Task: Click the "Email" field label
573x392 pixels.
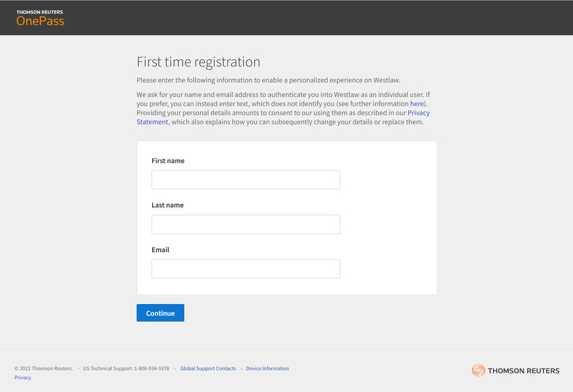Action: tap(160, 250)
